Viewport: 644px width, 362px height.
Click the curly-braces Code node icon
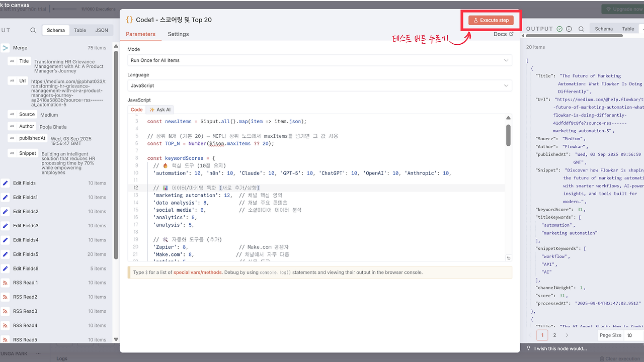pos(129,20)
